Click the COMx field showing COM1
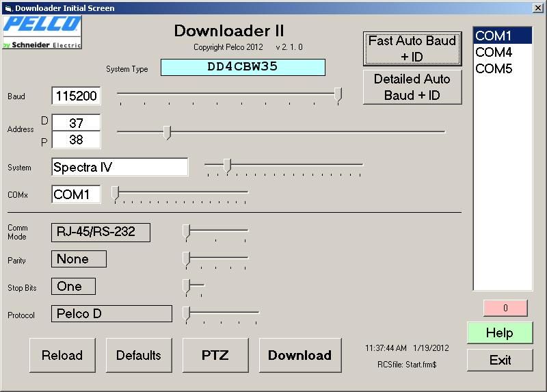The height and width of the screenshot is (392, 547). coord(76,194)
